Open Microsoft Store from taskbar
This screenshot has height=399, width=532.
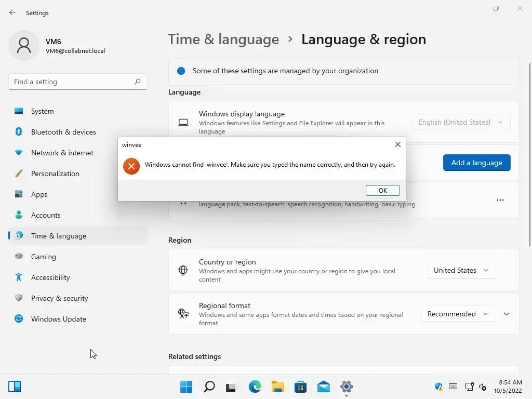pyautogui.click(x=300, y=387)
